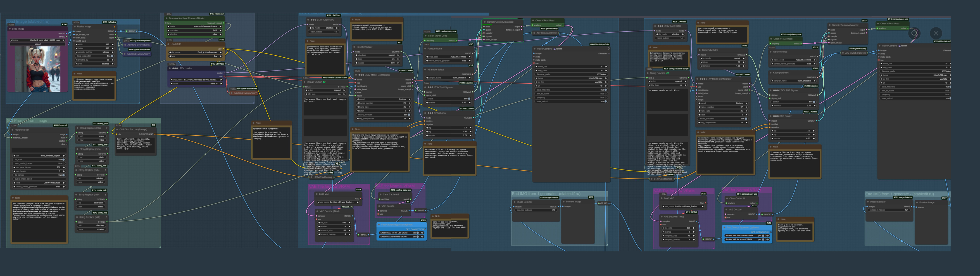980x276 pixels.
Task: Collapse the DownloadAndLoadFlorence2Model node via header dot
Action: tap(166, 18)
